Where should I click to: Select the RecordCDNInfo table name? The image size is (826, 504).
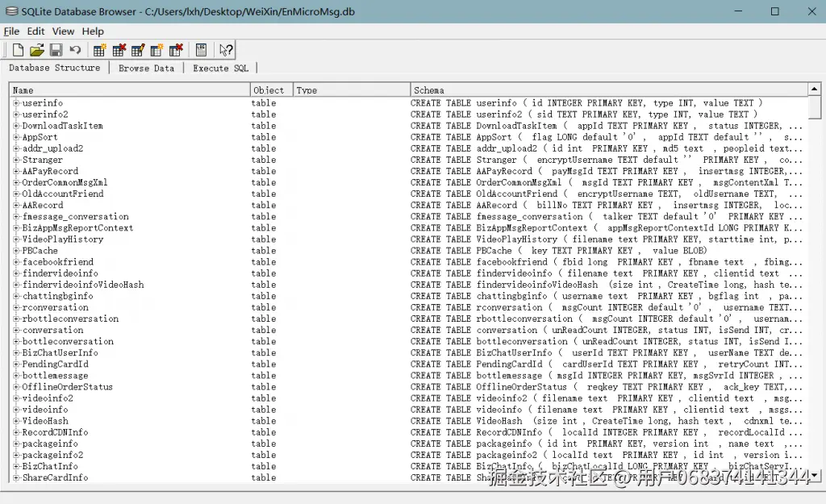56,432
